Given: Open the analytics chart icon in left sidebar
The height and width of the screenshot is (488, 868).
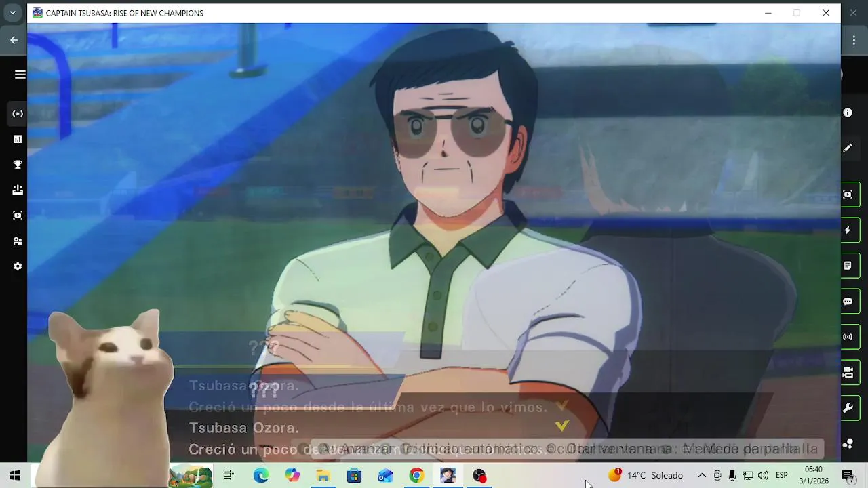Looking at the screenshot, I should pos(18,139).
